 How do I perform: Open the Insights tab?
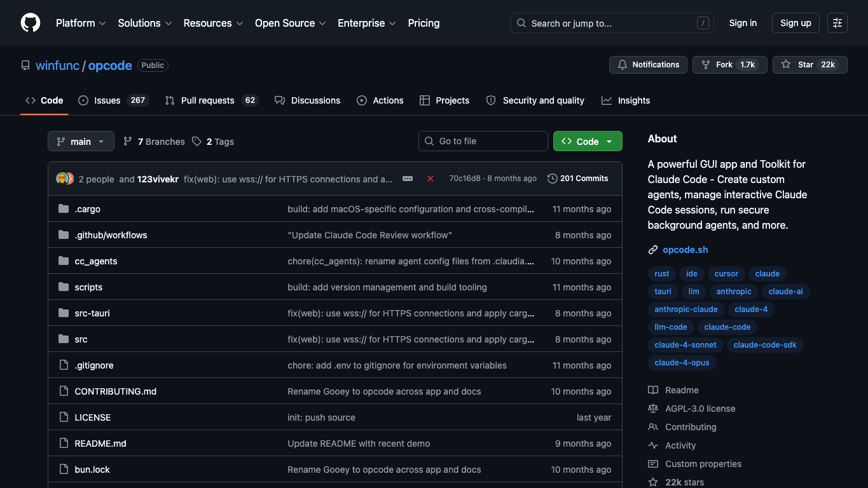626,100
